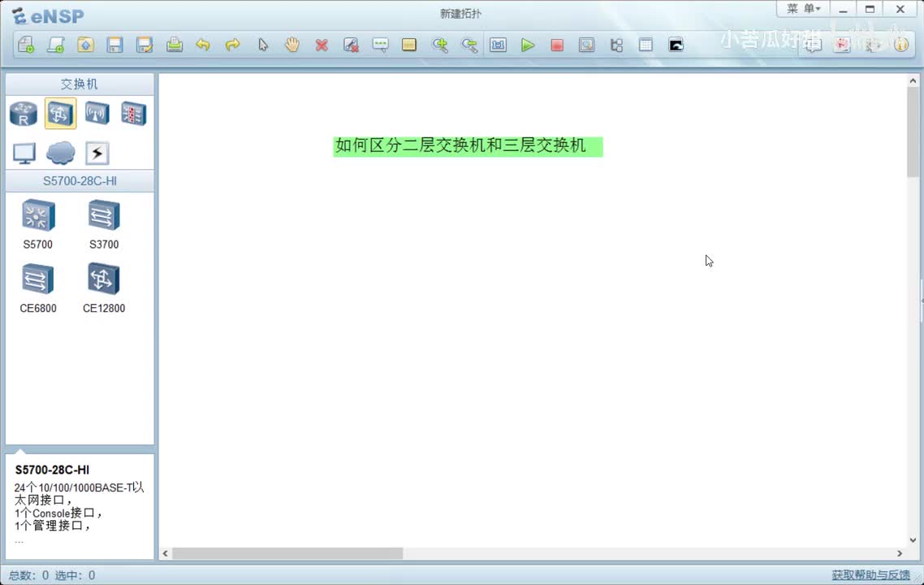The image size is (924, 585).
Task: Click the new exam topology icon
Action: click(56, 45)
